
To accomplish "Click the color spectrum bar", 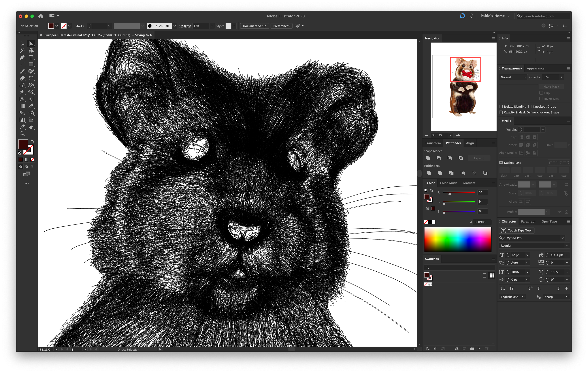I will tap(458, 239).
